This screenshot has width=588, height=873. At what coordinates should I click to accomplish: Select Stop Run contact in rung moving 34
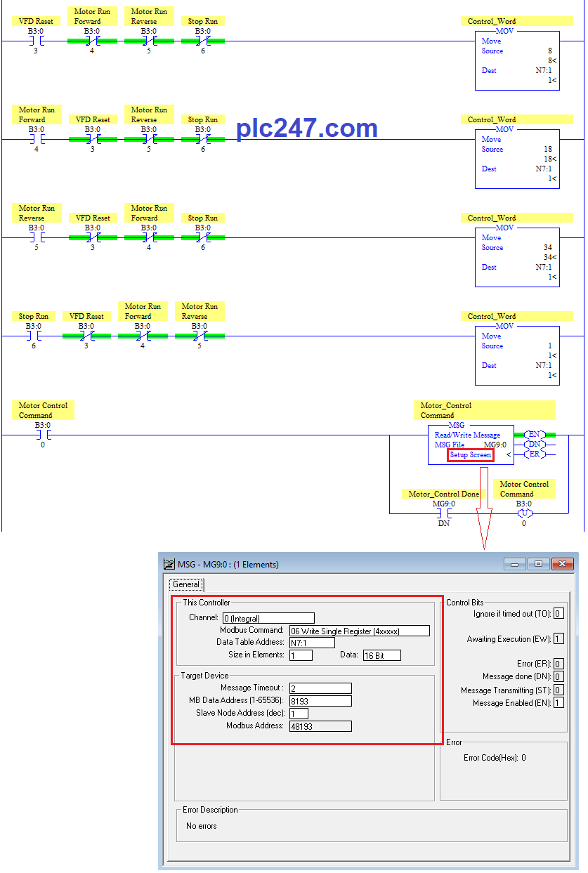coord(203,237)
